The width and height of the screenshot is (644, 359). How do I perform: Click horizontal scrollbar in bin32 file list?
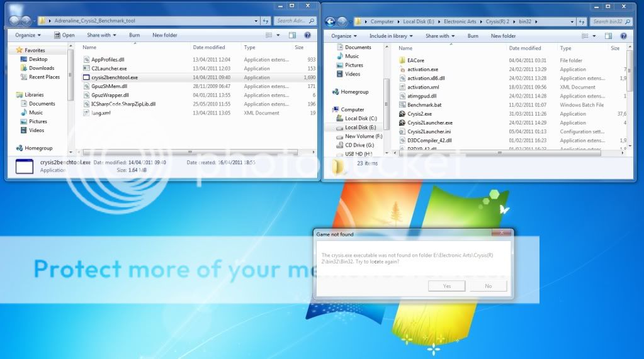click(x=499, y=153)
